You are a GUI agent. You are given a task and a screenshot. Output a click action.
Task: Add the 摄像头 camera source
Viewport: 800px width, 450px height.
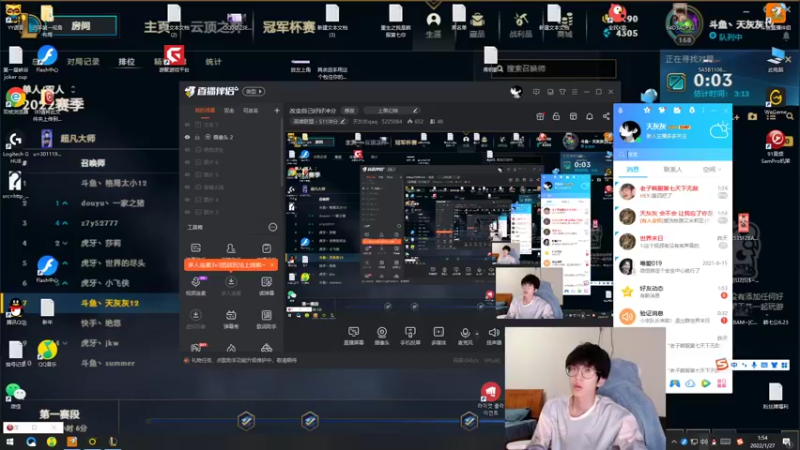point(382,336)
